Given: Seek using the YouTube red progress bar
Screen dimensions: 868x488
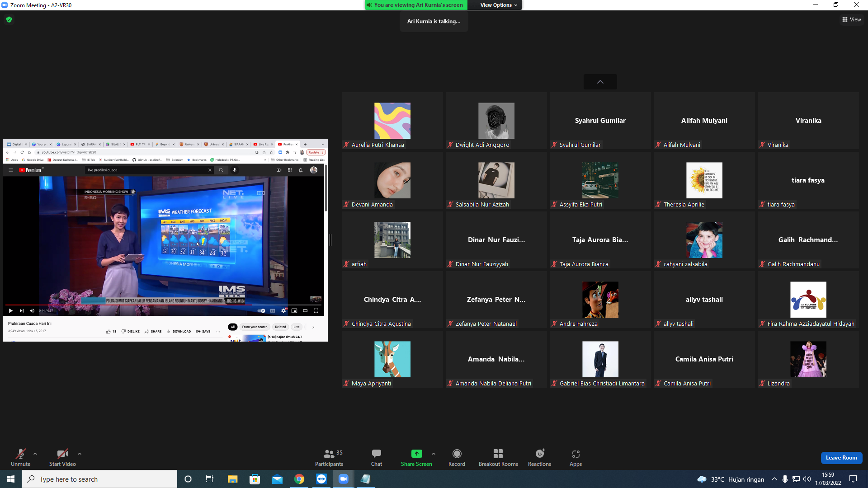Looking at the screenshot, I should click(x=163, y=305).
